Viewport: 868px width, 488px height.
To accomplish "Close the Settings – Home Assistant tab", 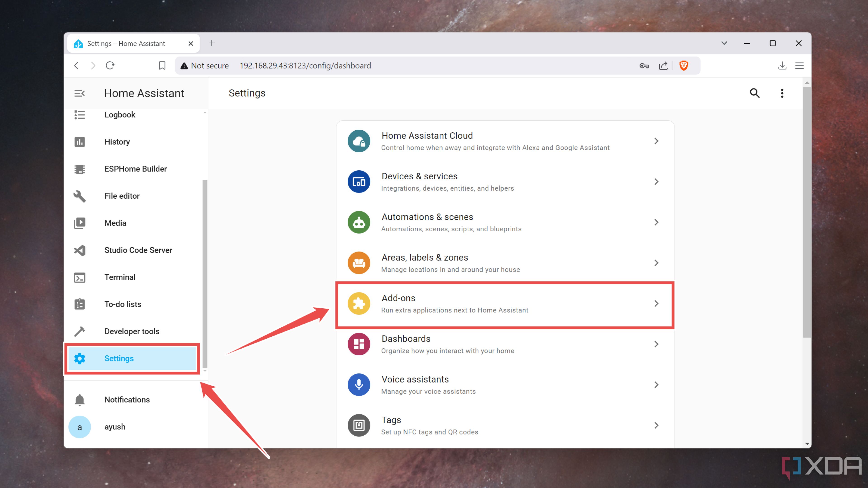I will coord(191,43).
